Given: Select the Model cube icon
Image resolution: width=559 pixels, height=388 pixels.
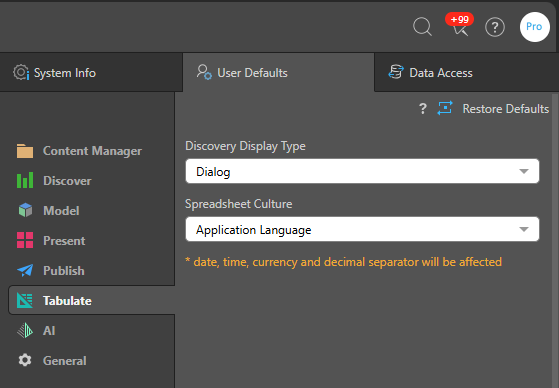Looking at the screenshot, I should (25, 210).
